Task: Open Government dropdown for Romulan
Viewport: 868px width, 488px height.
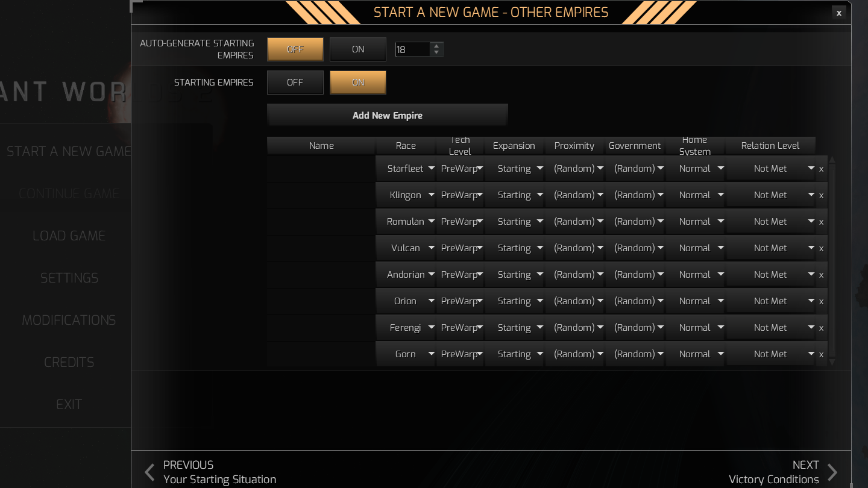Action: [635, 222]
